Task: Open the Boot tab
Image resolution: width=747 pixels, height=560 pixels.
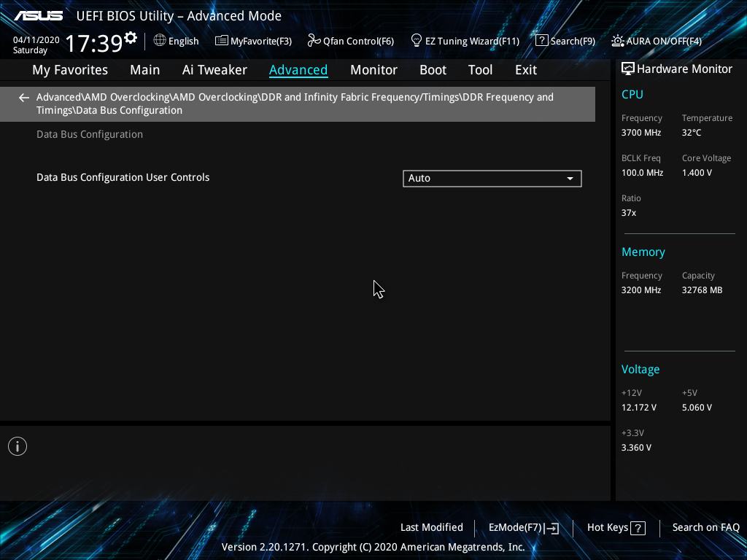Action: point(433,70)
